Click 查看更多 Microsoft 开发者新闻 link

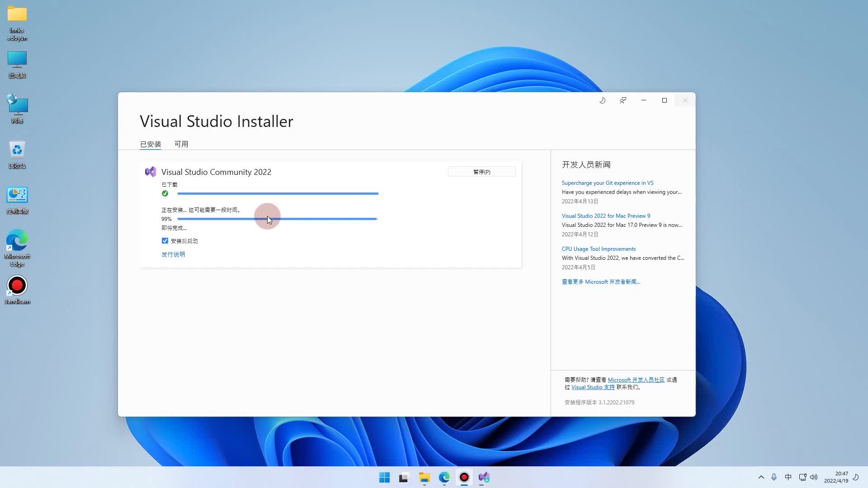pyautogui.click(x=601, y=282)
